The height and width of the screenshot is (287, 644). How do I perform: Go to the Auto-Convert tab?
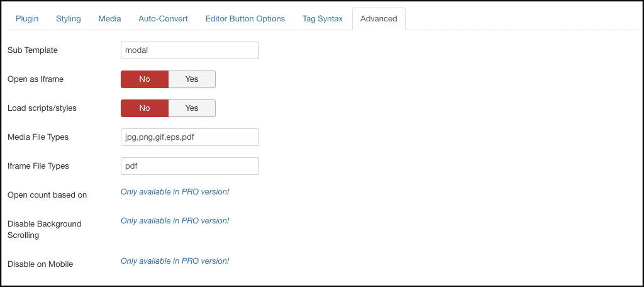point(163,19)
